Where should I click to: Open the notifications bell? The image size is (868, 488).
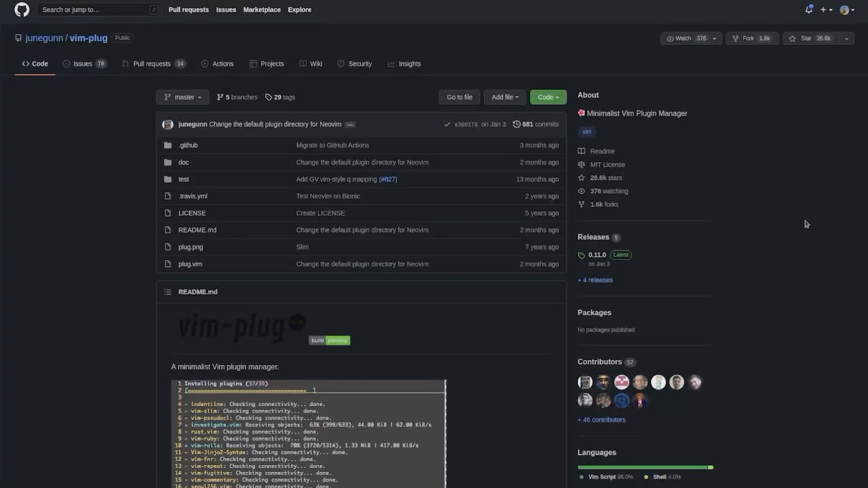point(809,10)
